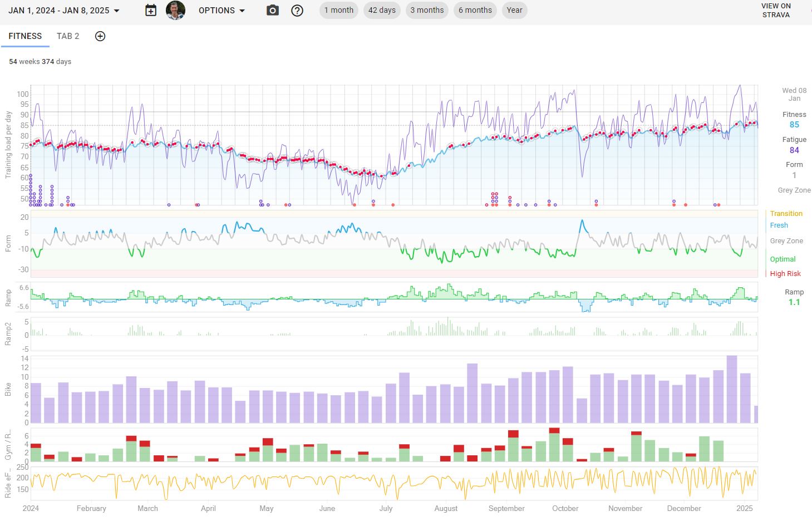Choose the 3 months range
The image size is (812, 521).
pyautogui.click(x=427, y=10)
